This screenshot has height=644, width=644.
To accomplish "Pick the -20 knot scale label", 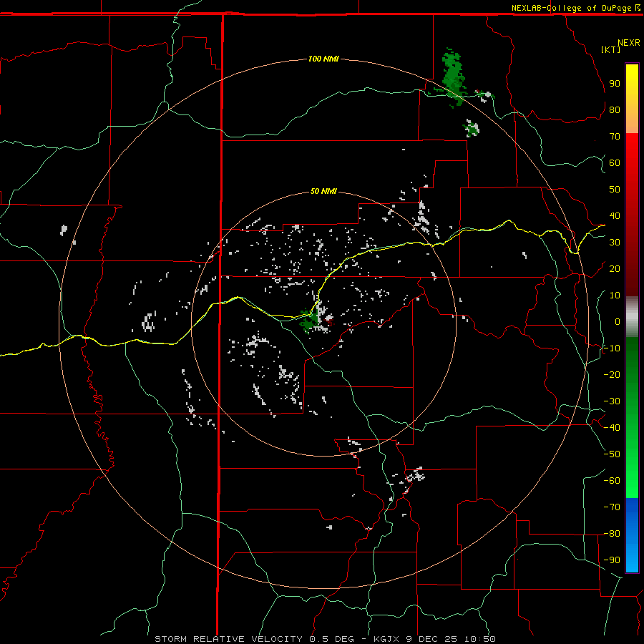I will pyautogui.click(x=612, y=374).
